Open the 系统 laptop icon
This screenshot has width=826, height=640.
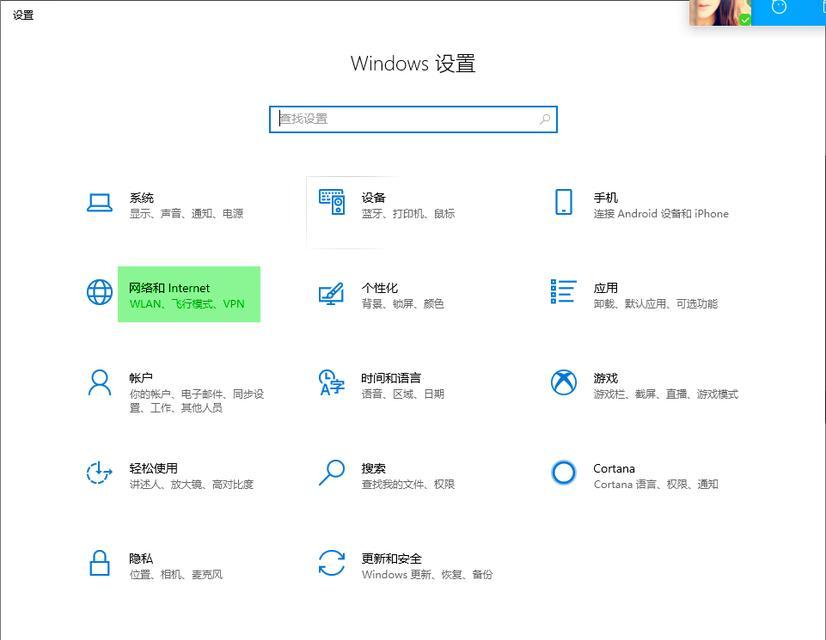pos(100,203)
